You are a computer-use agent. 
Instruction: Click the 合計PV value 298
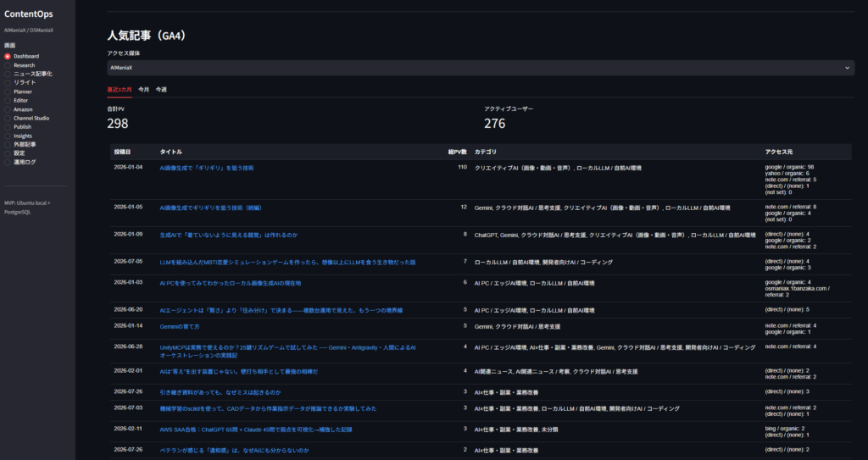[117, 124]
